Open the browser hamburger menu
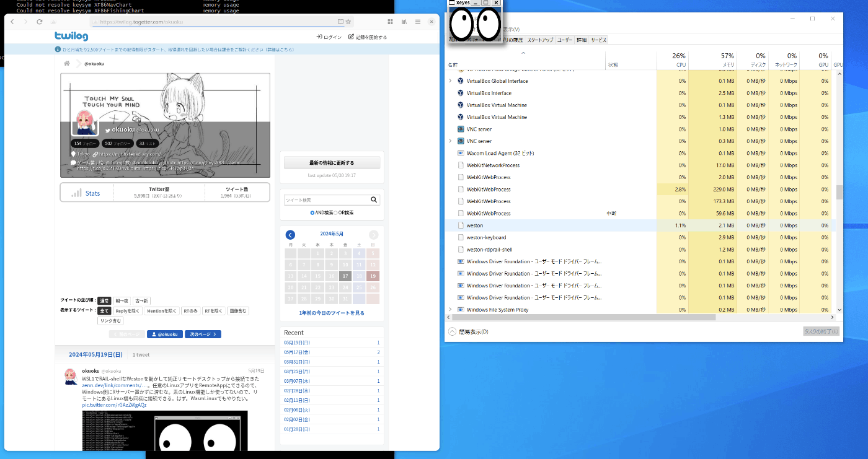This screenshot has width=868, height=459. (418, 22)
